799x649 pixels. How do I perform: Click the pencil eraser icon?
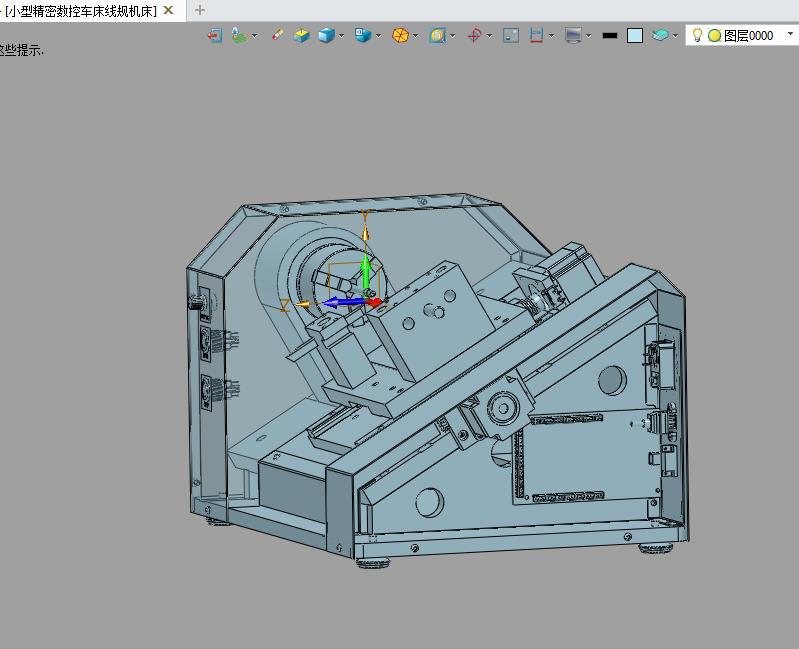click(x=278, y=35)
